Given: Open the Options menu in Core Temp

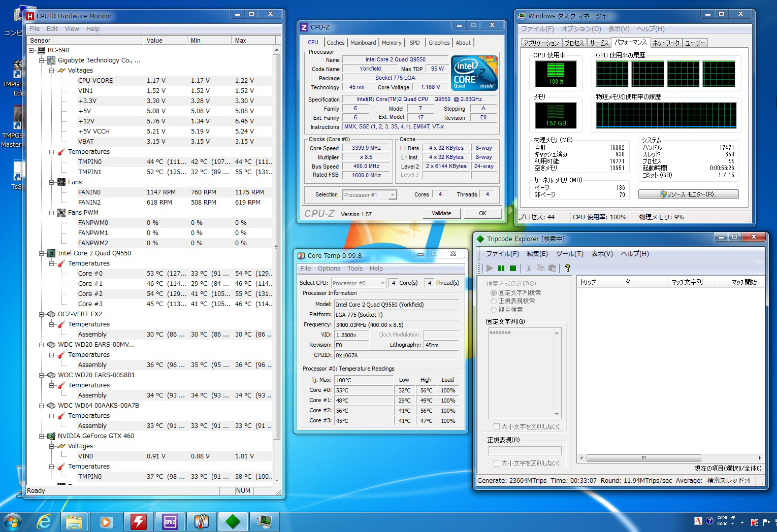Looking at the screenshot, I should pyautogui.click(x=329, y=269).
